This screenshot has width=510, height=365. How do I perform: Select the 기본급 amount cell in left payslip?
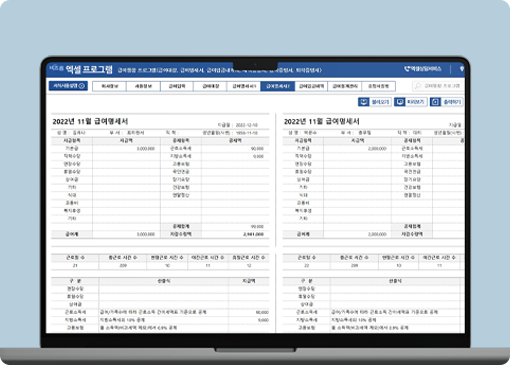(x=126, y=149)
